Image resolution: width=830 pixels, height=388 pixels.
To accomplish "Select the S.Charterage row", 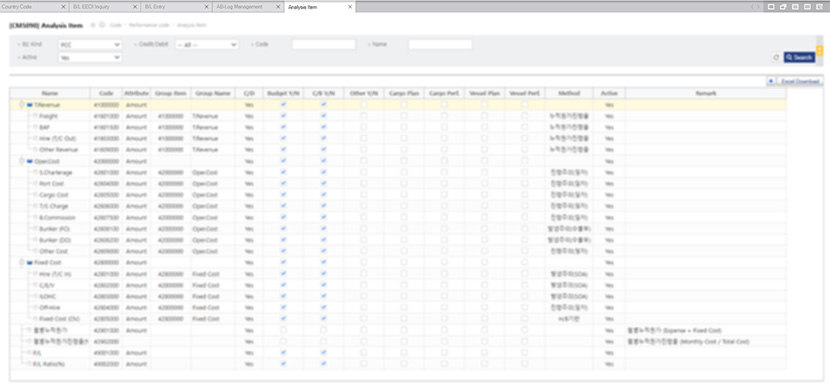I will (398, 173).
